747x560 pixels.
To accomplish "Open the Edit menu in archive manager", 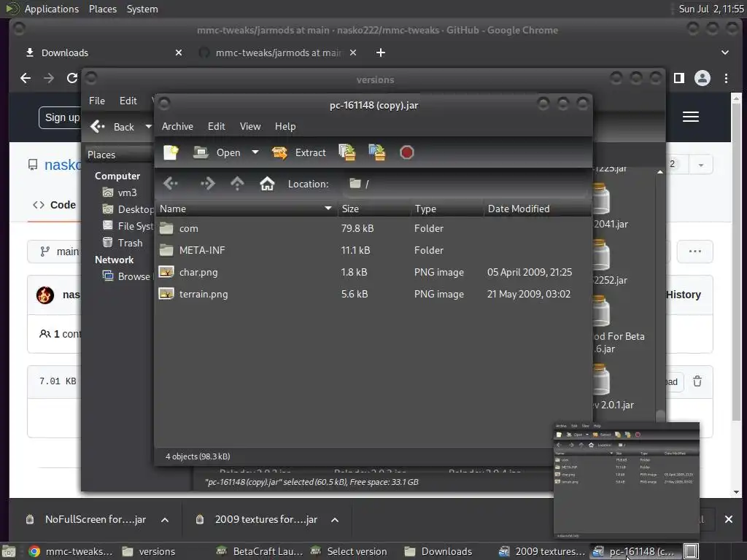I will [216, 126].
